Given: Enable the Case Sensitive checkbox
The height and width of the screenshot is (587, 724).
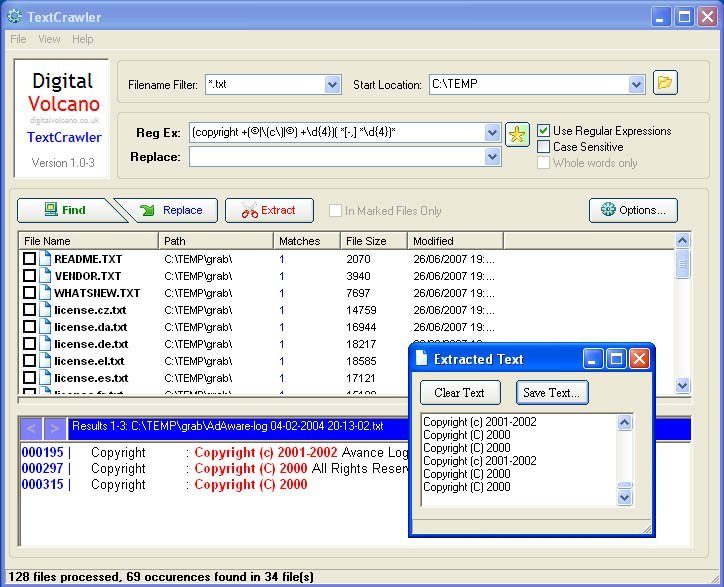Looking at the screenshot, I should pyautogui.click(x=543, y=147).
